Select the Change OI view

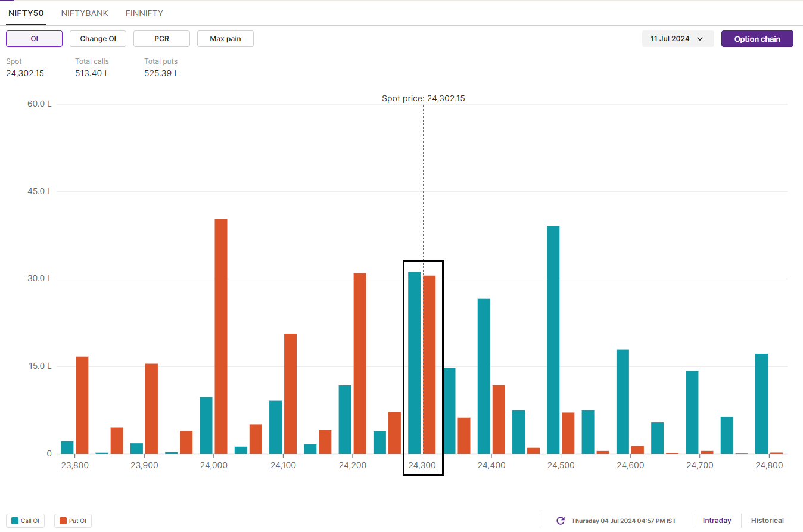point(98,39)
